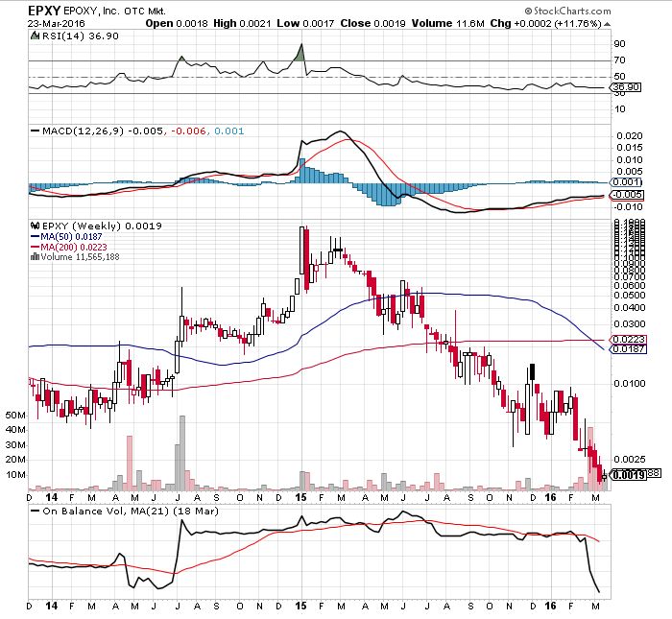Screen dimensions: 672x619
Task: Click the MACD black line legend marker
Action: [x=36, y=131]
